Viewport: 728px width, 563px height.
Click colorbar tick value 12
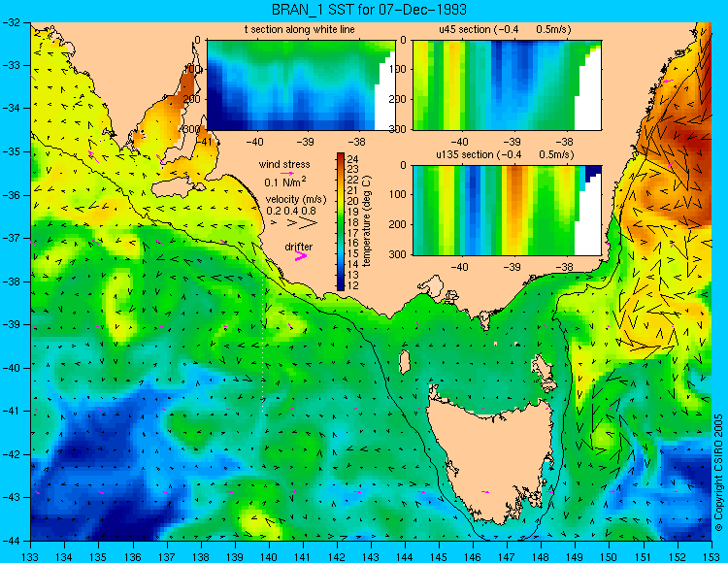(x=353, y=285)
